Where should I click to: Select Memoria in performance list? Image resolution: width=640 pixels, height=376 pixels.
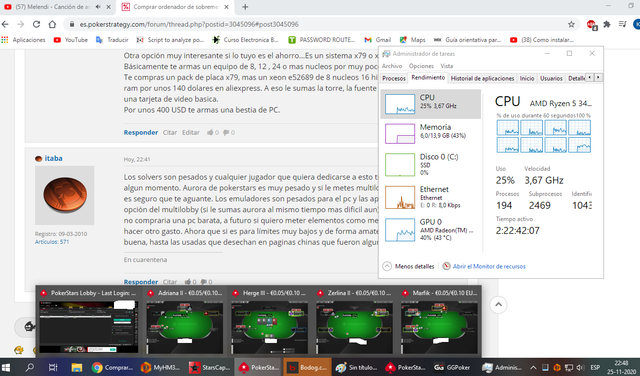431,133
